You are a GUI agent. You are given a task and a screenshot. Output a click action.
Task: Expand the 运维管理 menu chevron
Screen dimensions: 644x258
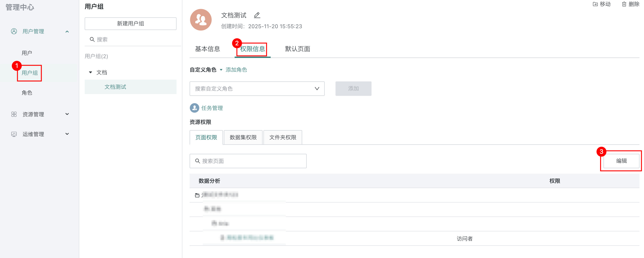point(67,134)
